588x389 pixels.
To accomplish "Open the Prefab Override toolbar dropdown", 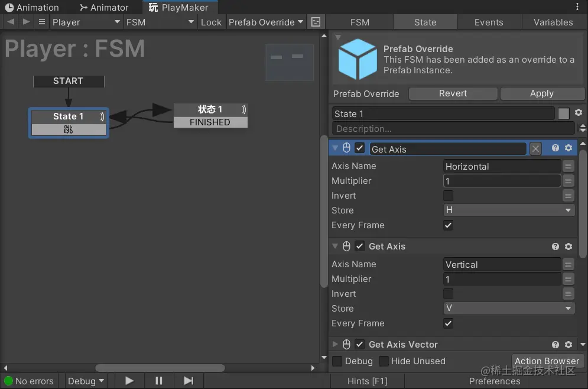I will click(x=265, y=22).
